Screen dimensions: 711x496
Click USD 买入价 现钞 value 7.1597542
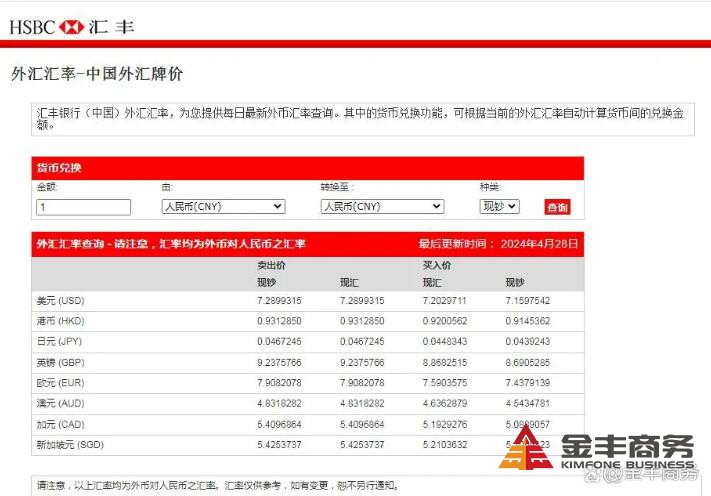point(527,301)
